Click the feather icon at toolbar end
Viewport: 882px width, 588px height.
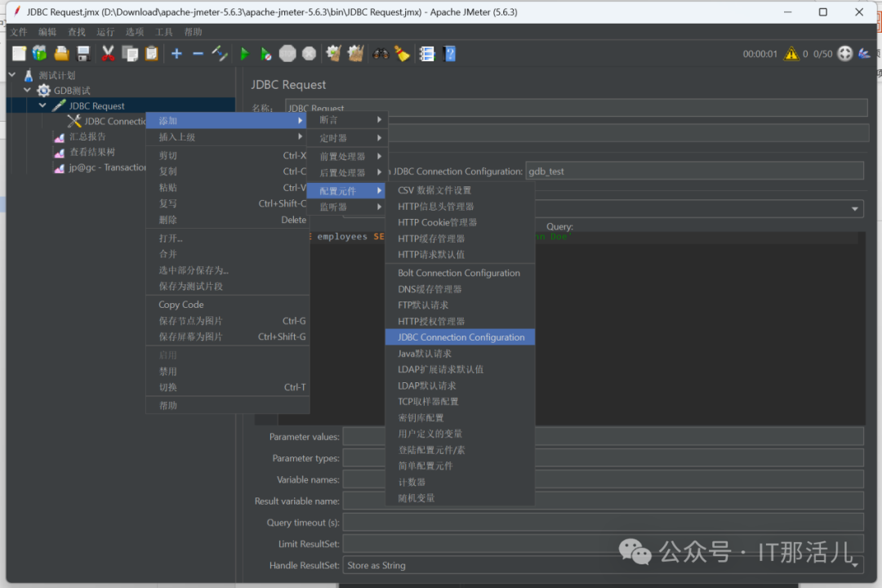pos(864,53)
